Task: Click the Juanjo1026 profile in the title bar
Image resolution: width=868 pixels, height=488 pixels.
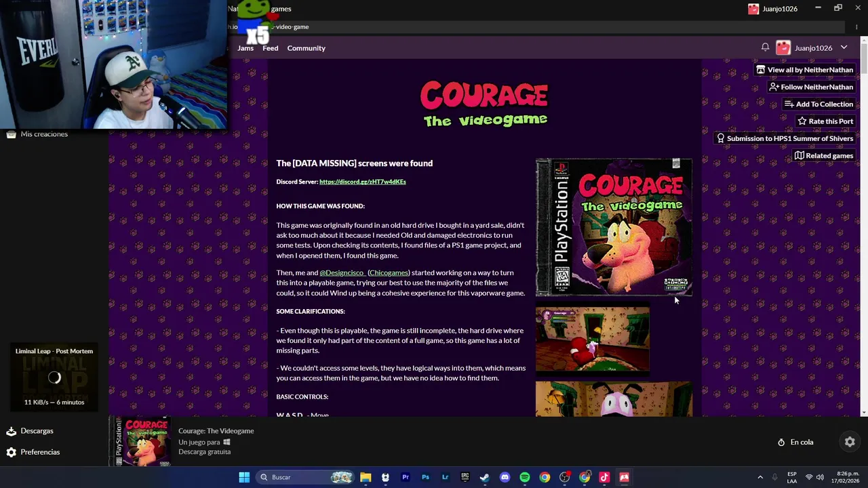Action: (772, 9)
